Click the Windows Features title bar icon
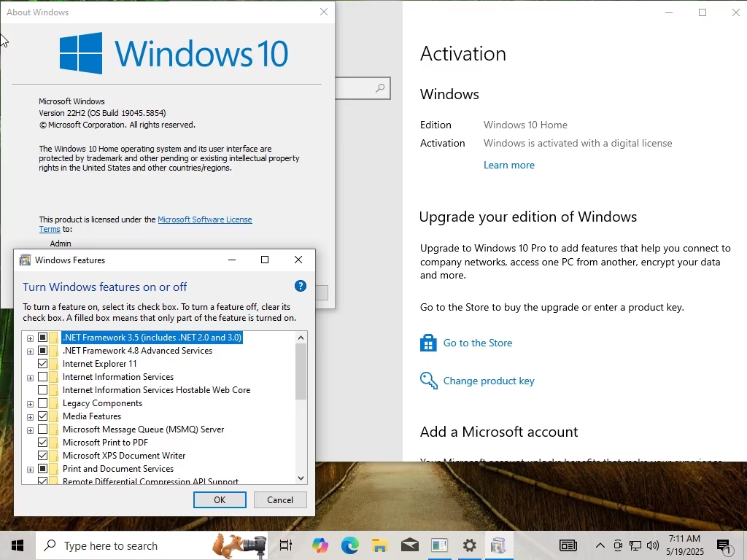This screenshot has height=560, width=747. click(25, 260)
